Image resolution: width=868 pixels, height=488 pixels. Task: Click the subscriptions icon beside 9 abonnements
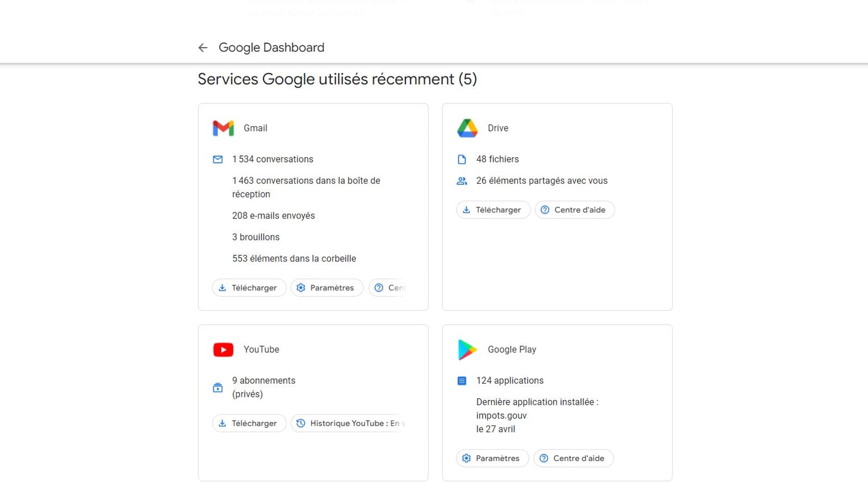pyautogui.click(x=218, y=387)
